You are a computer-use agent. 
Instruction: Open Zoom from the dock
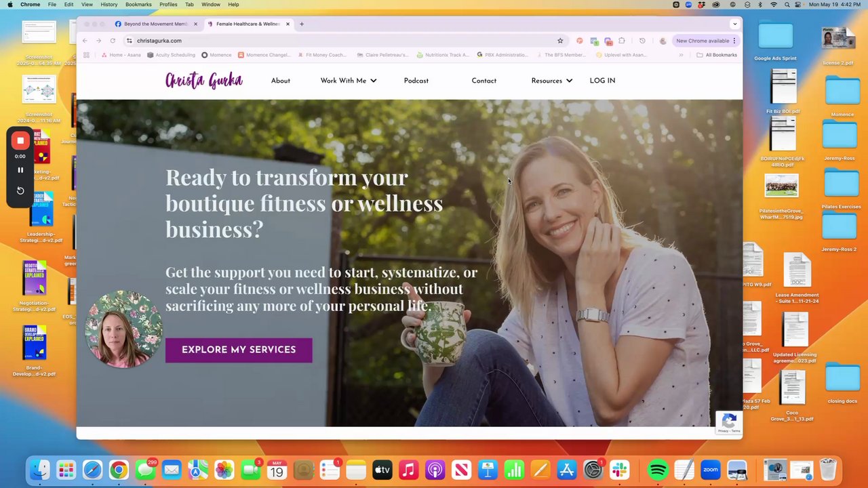point(710,470)
